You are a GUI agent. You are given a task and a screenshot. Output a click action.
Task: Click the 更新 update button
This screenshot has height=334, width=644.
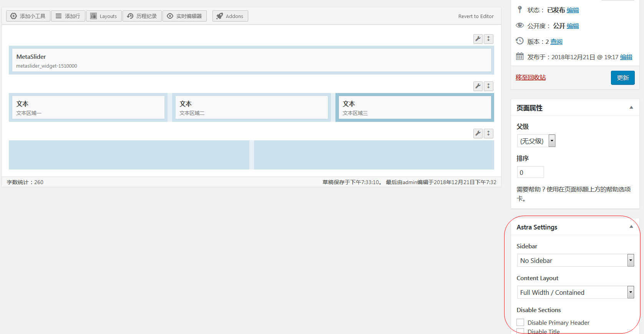[623, 78]
